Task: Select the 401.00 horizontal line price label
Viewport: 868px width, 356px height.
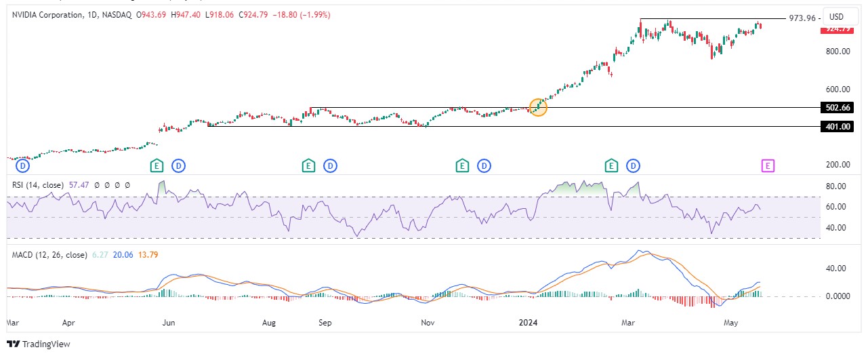Action: [837, 126]
